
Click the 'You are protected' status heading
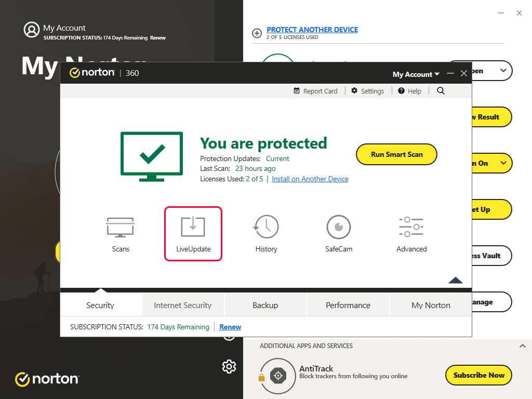pos(263,143)
